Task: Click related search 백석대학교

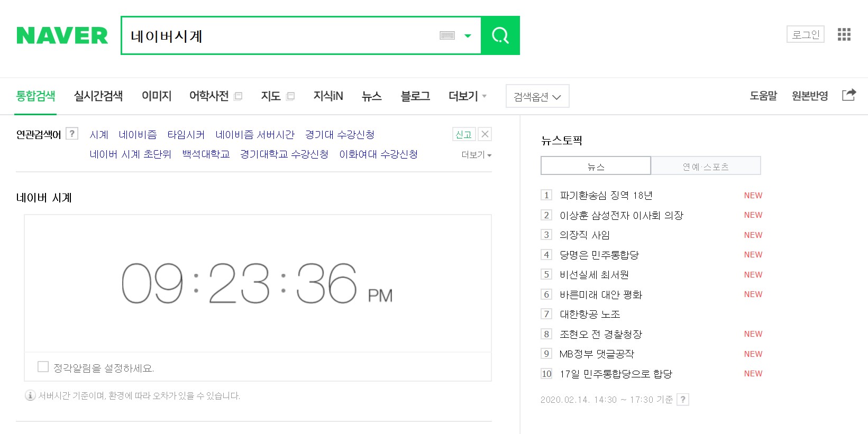Action: (206, 154)
